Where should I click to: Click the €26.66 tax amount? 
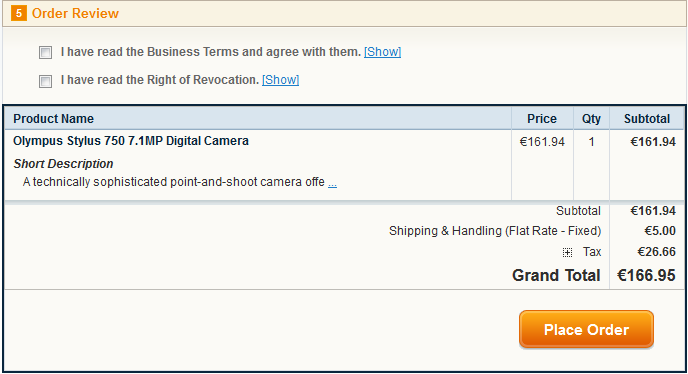656,252
